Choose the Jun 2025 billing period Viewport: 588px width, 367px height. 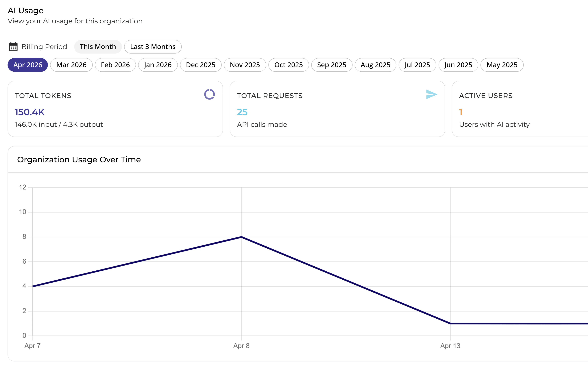(458, 65)
